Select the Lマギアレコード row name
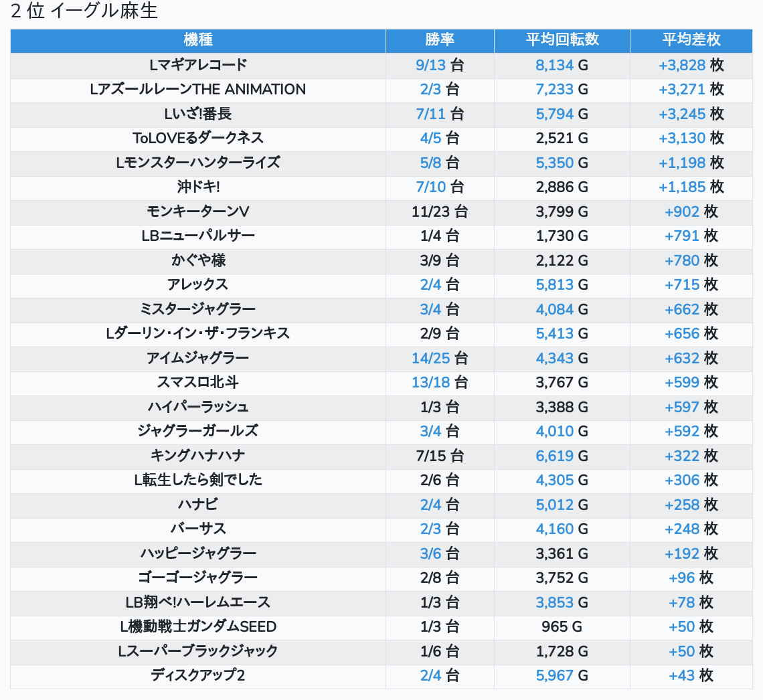763x700 pixels. click(198, 65)
